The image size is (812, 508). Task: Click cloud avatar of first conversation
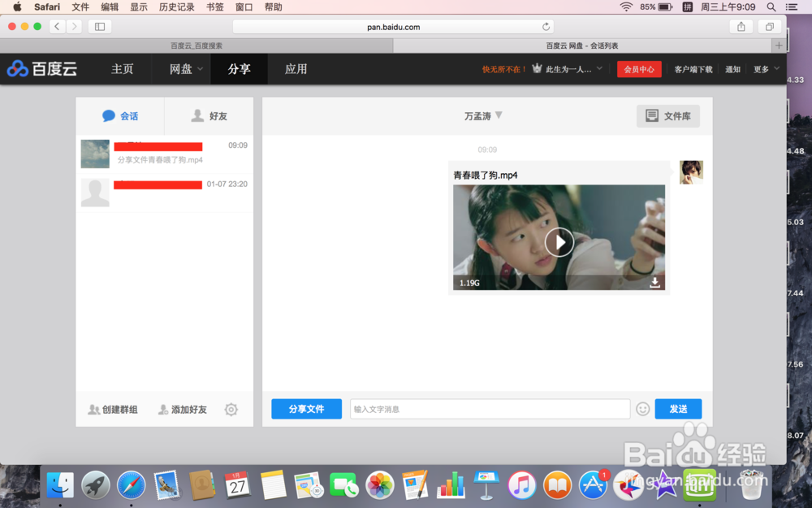tap(95, 154)
